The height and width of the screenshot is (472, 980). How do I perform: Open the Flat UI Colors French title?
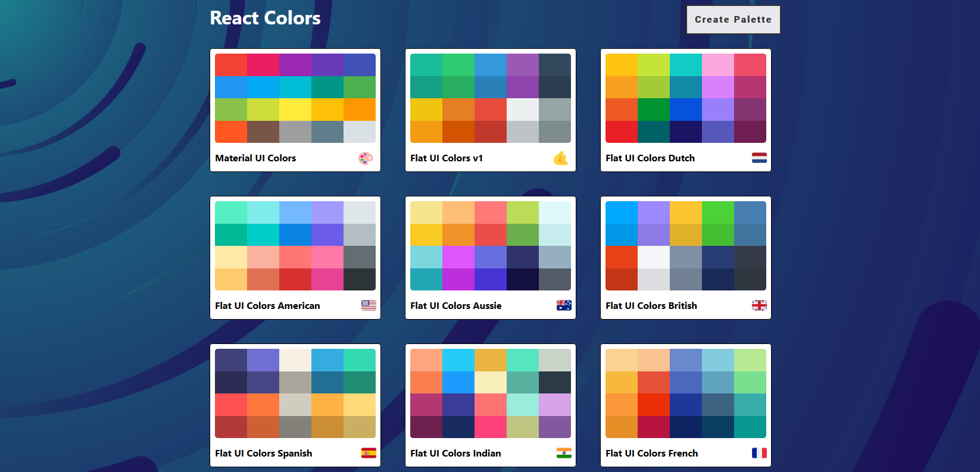click(652, 454)
